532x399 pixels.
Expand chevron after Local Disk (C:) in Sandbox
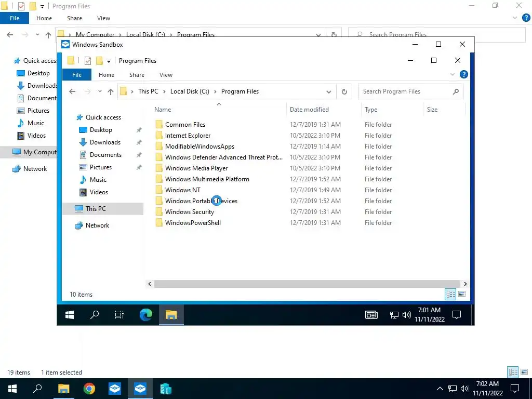215,91
